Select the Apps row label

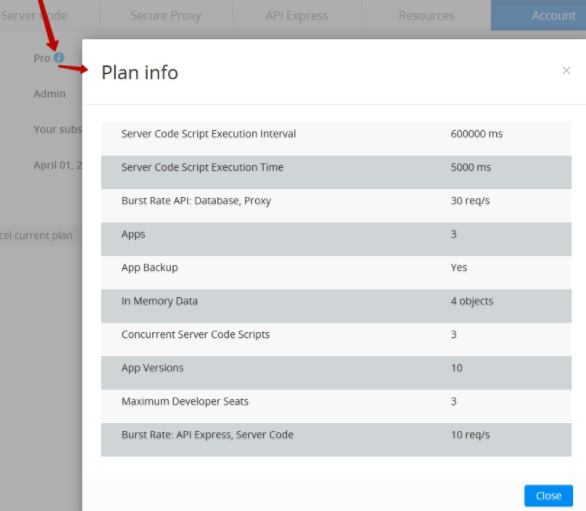[133, 234]
